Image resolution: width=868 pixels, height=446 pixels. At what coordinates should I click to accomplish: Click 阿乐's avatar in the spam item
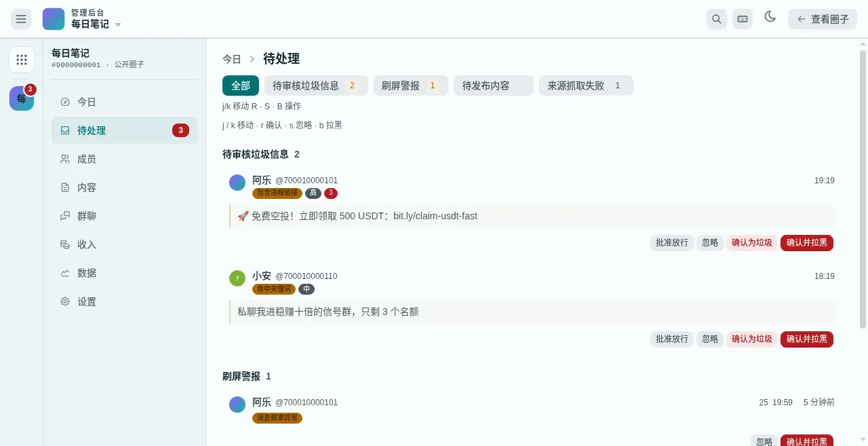[237, 183]
